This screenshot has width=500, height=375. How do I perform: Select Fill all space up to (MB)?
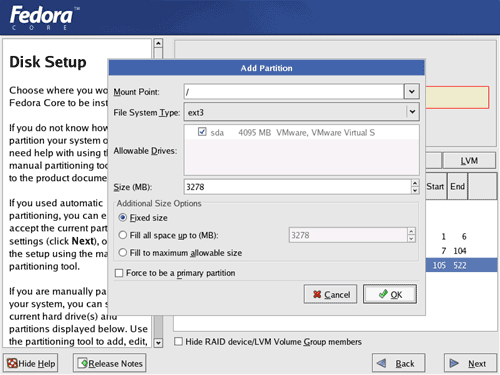coord(123,235)
